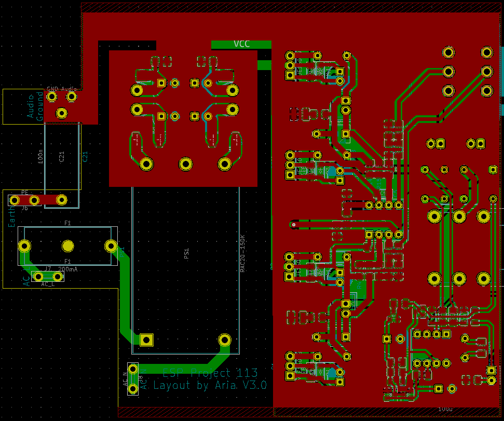Image resolution: width=504 pixels, height=421 pixels.
Task: Select the left pad of connector J7
Action: 38,276
